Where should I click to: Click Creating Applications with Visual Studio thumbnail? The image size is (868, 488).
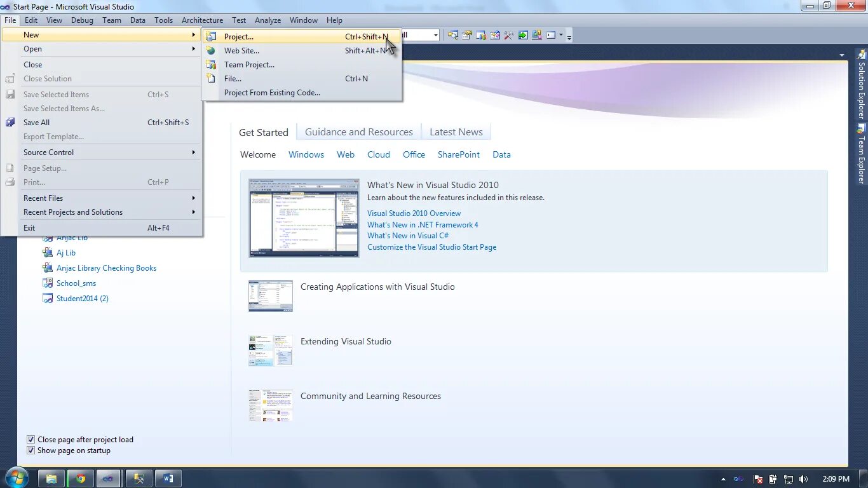click(271, 296)
